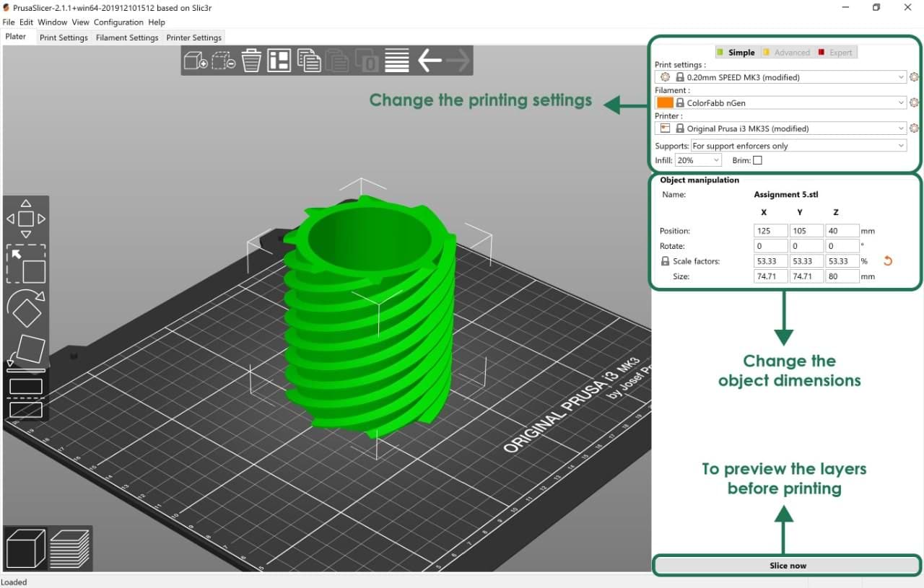The width and height of the screenshot is (924, 588).
Task: Switch to the Printer Settings tab
Action: coord(194,38)
